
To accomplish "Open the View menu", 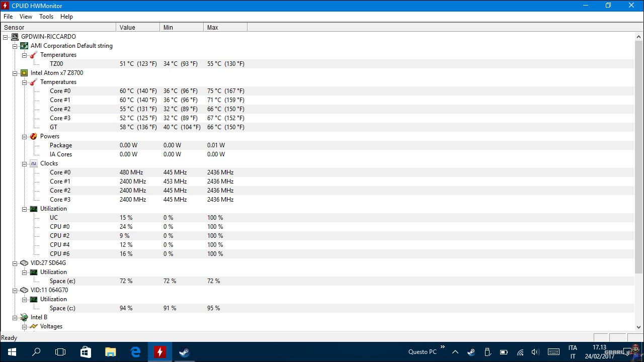I will (26, 17).
